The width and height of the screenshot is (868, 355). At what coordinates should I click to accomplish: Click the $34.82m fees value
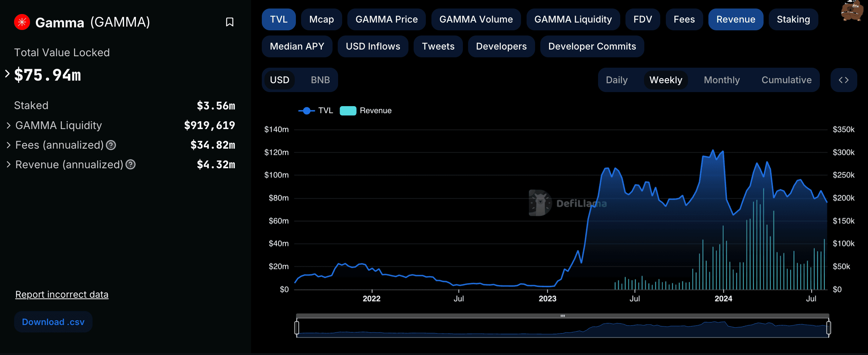tap(213, 145)
